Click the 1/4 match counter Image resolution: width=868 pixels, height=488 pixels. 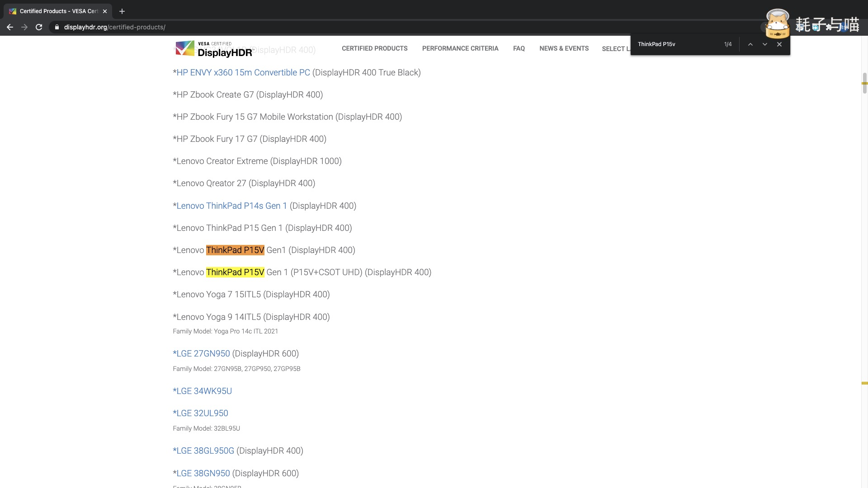pyautogui.click(x=728, y=44)
